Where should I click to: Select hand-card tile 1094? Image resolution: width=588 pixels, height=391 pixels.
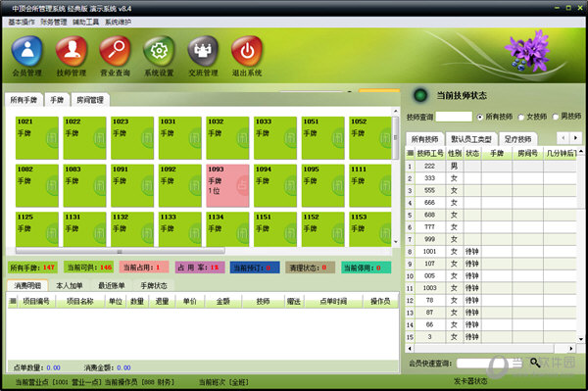(x=274, y=185)
